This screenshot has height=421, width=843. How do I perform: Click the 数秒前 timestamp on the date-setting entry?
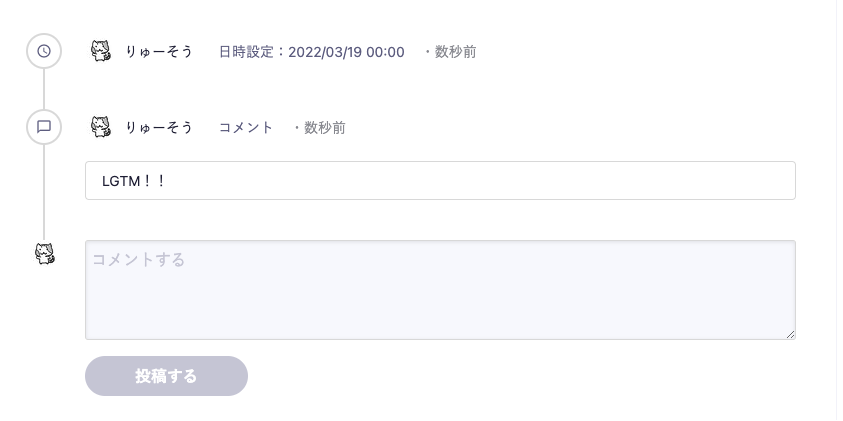pos(455,52)
